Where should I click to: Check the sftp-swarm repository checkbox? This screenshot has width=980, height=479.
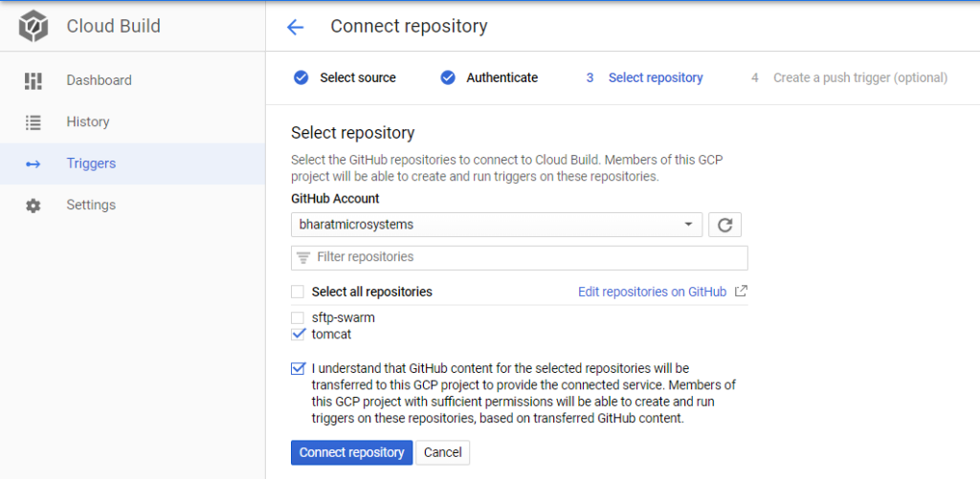(x=299, y=317)
